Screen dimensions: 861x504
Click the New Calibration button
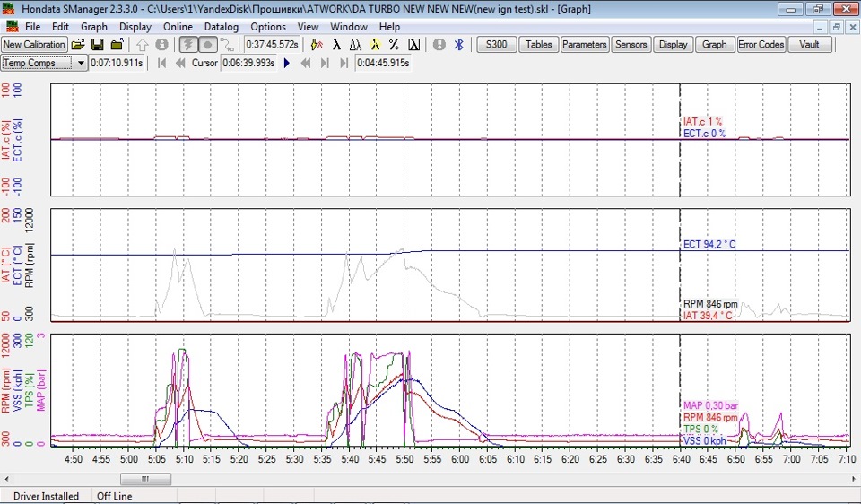(35, 45)
